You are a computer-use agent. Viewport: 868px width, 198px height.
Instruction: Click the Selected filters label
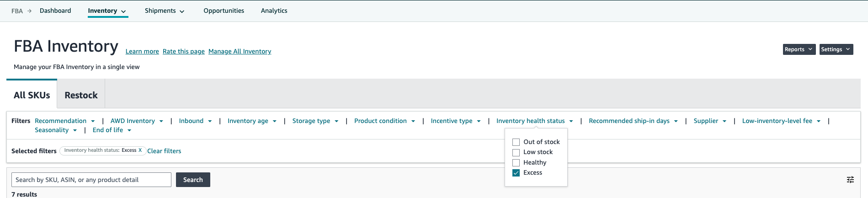tap(34, 151)
